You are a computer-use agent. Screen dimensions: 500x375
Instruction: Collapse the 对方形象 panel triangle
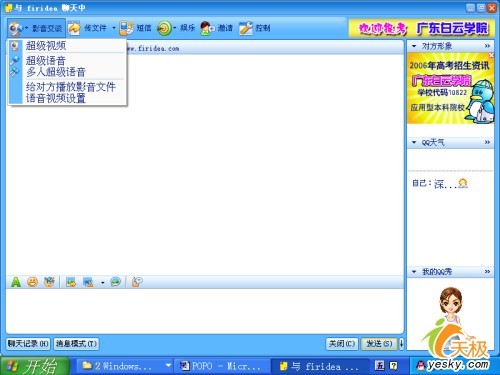pyautogui.click(x=414, y=46)
